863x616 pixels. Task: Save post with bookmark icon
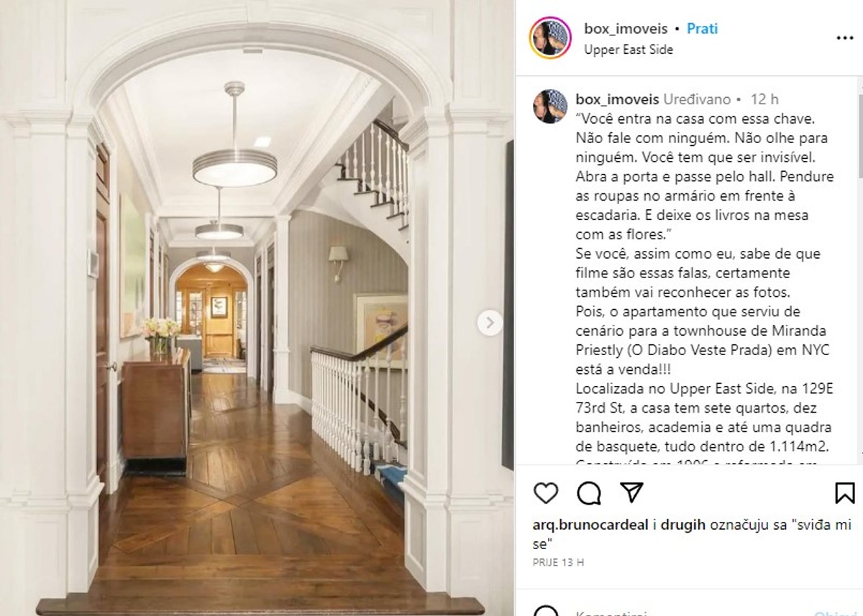coord(845,493)
